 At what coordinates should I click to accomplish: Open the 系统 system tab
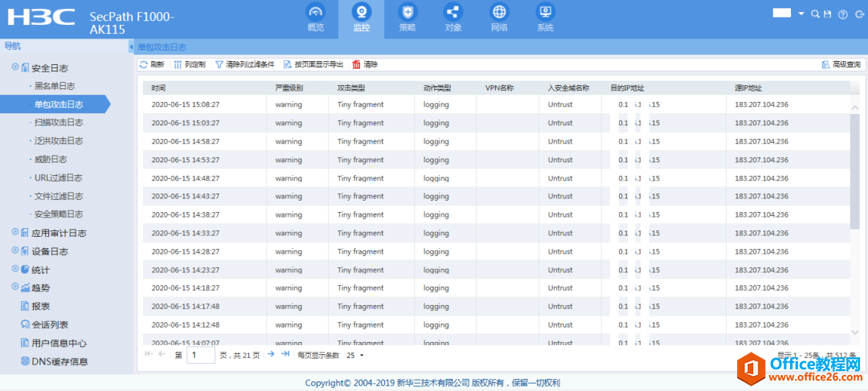coord(545,18)
